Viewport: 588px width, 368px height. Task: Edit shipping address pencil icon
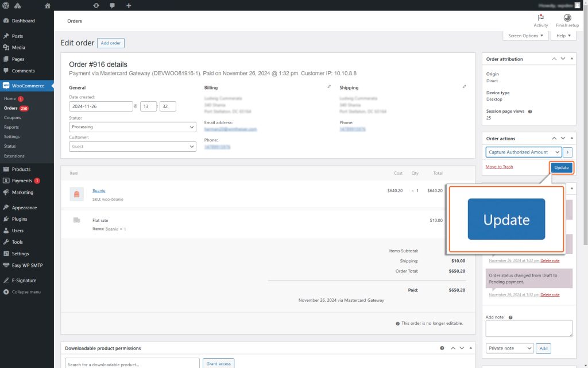(464, 87)
